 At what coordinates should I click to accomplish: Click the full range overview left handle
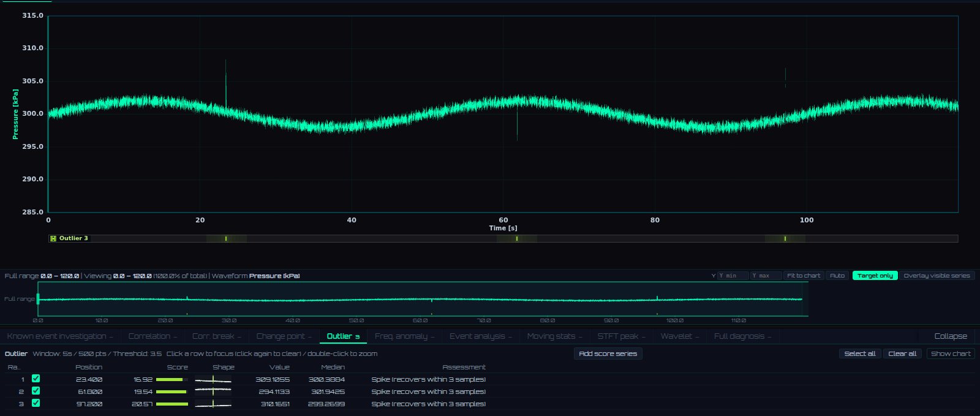click(x=38, y=299)
